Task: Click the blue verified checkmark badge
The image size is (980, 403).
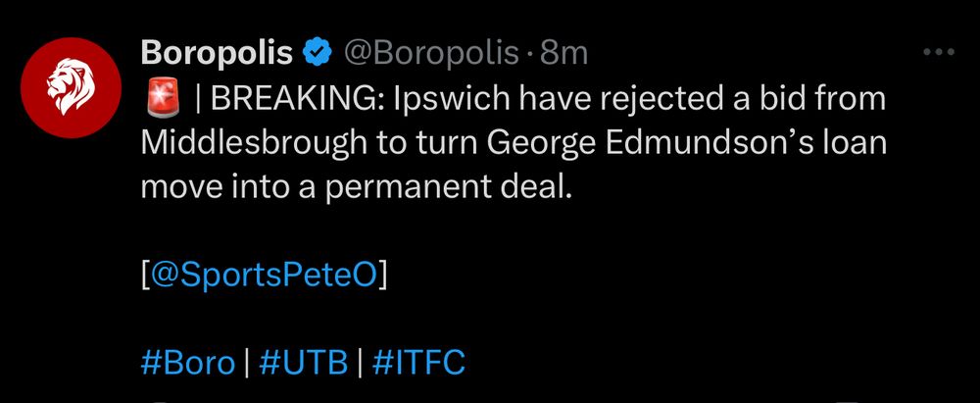Action: click(x=318, y=53)
